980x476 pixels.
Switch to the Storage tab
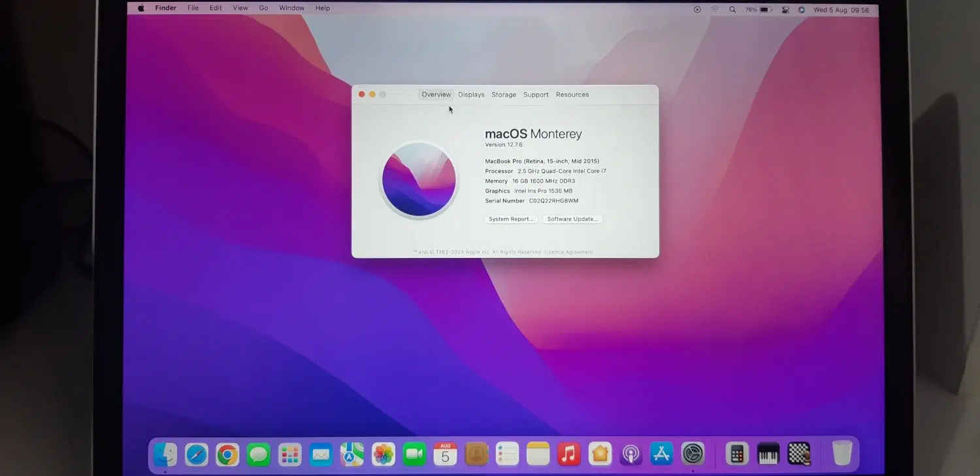tap(504, 95)
